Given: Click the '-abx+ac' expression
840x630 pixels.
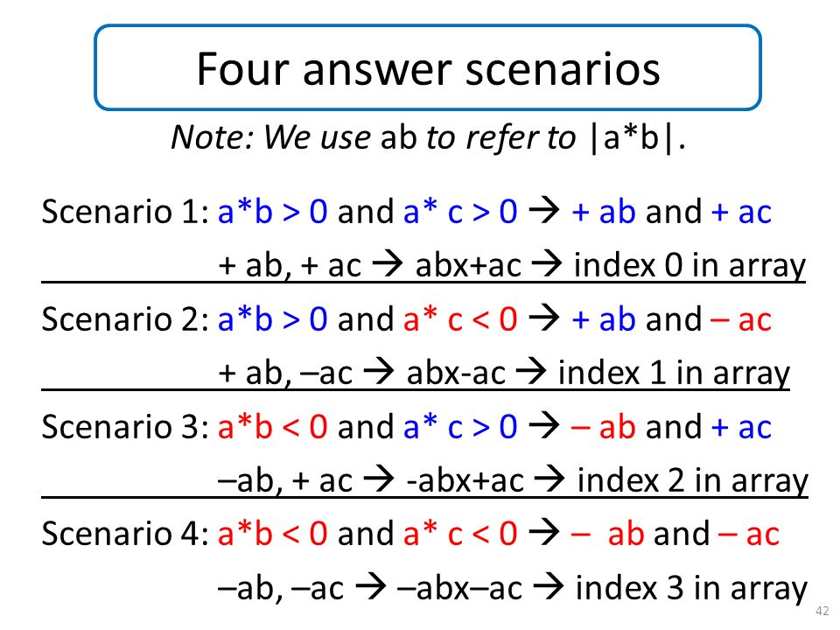Looking at the screenshot, I should click(x=465, y=480).
